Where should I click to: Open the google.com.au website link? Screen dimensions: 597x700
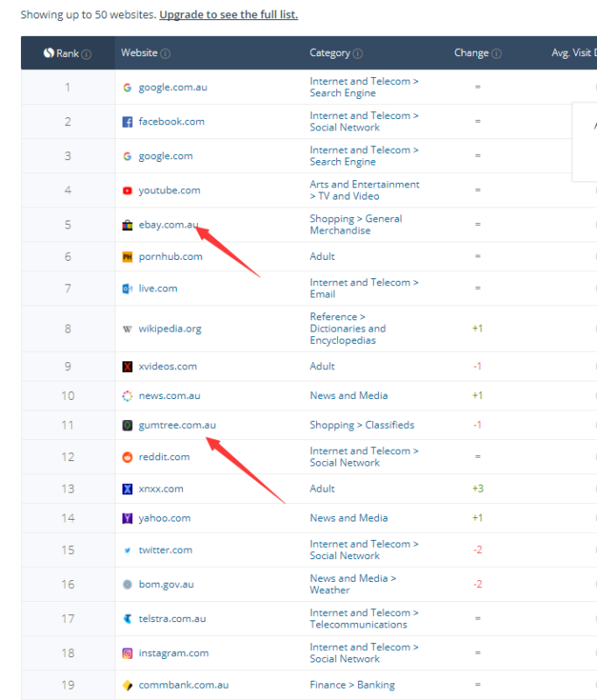pyautogui.click(x=172, y=87)
